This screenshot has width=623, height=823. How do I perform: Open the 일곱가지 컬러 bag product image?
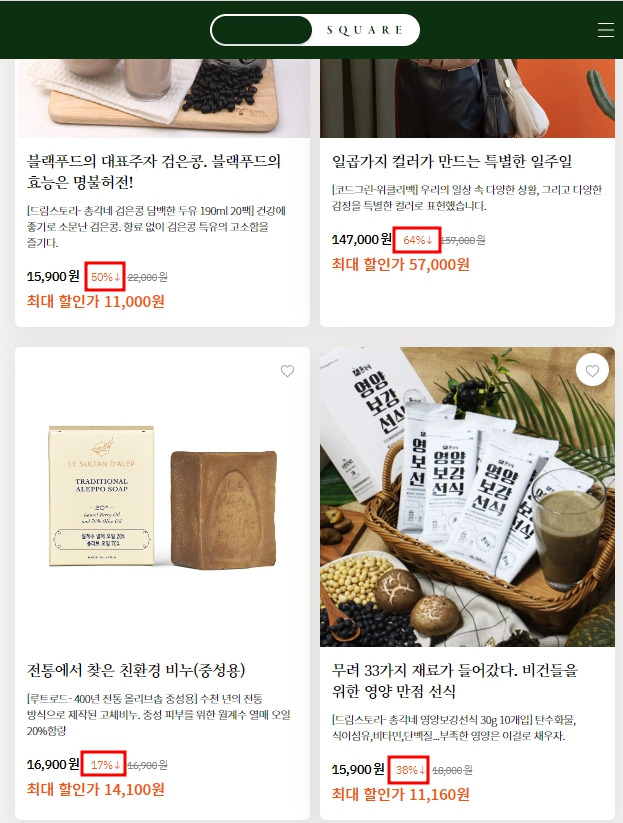click(467, 98)
